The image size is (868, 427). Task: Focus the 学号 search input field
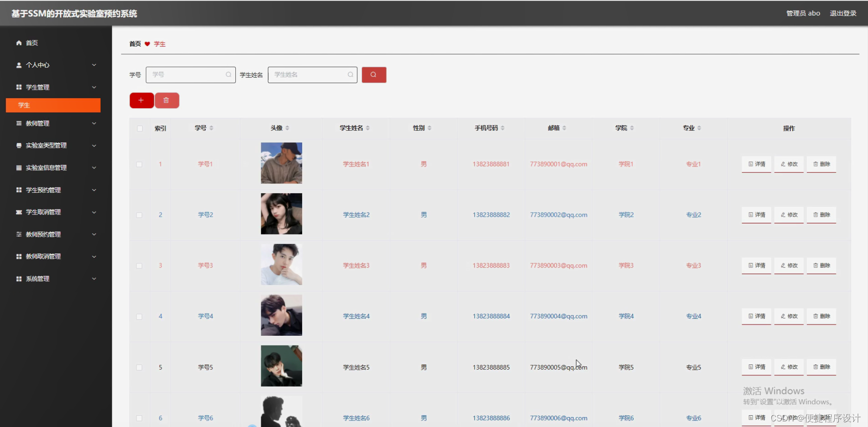click(x=191, y=75)
